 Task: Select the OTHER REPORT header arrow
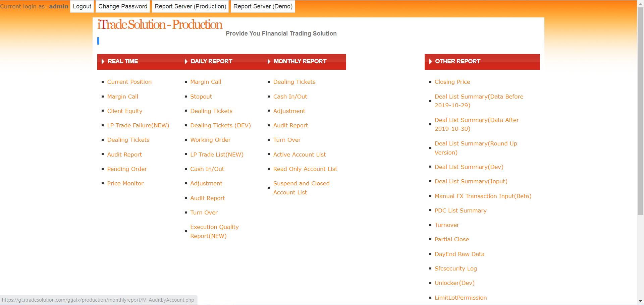tap(430, 61)
